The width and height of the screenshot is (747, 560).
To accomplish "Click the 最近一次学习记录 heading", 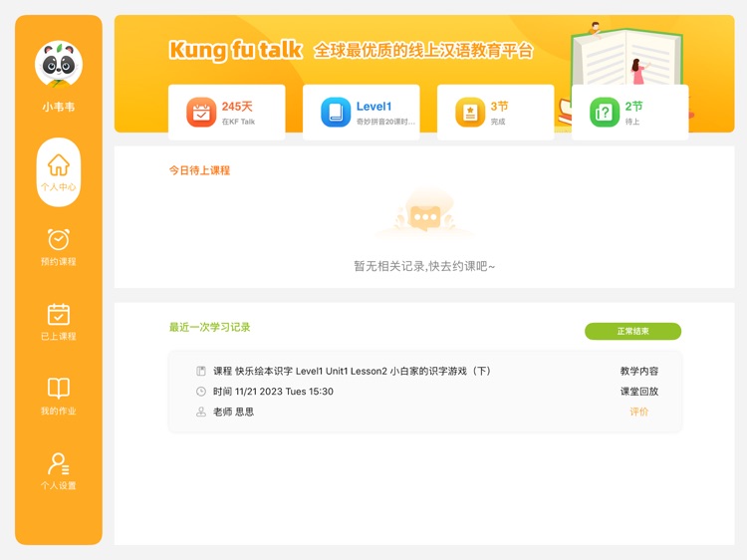I will click(209, 327).
